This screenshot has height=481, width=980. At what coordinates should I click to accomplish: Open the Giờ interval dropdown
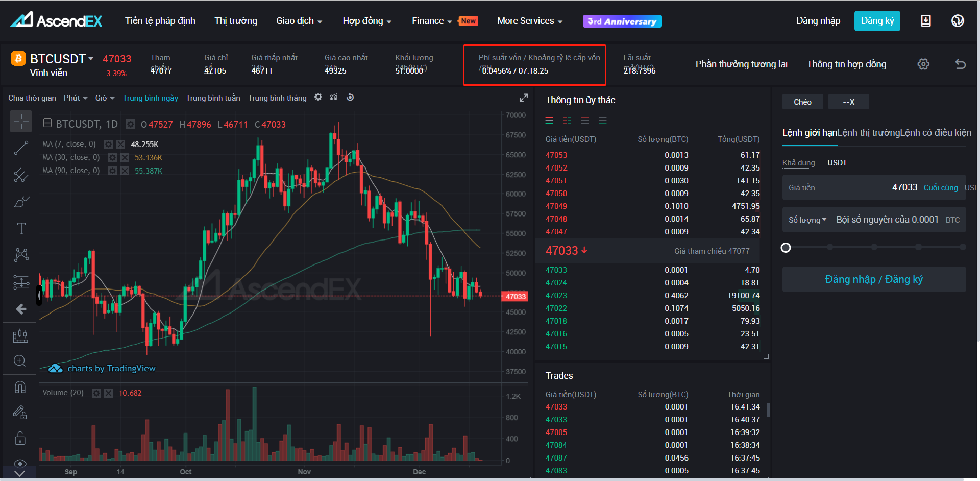pyautogui.click(x=105, y=98)
